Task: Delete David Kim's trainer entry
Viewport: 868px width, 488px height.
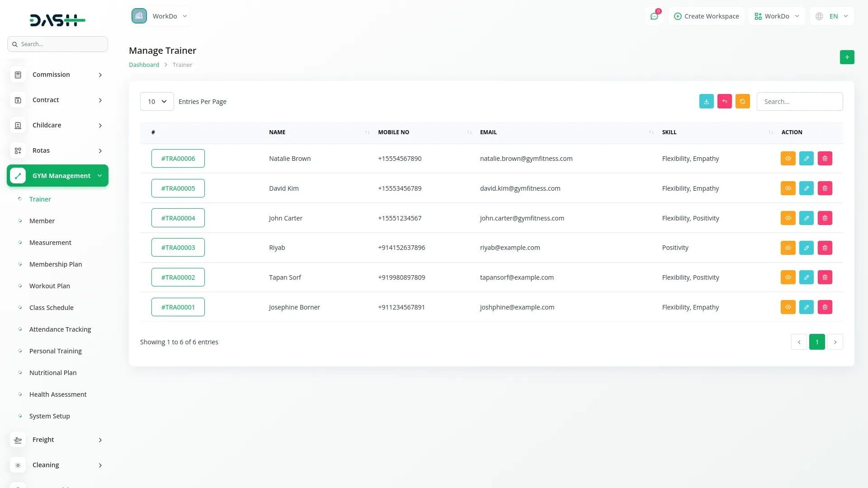Action: (x=825, y=188)
